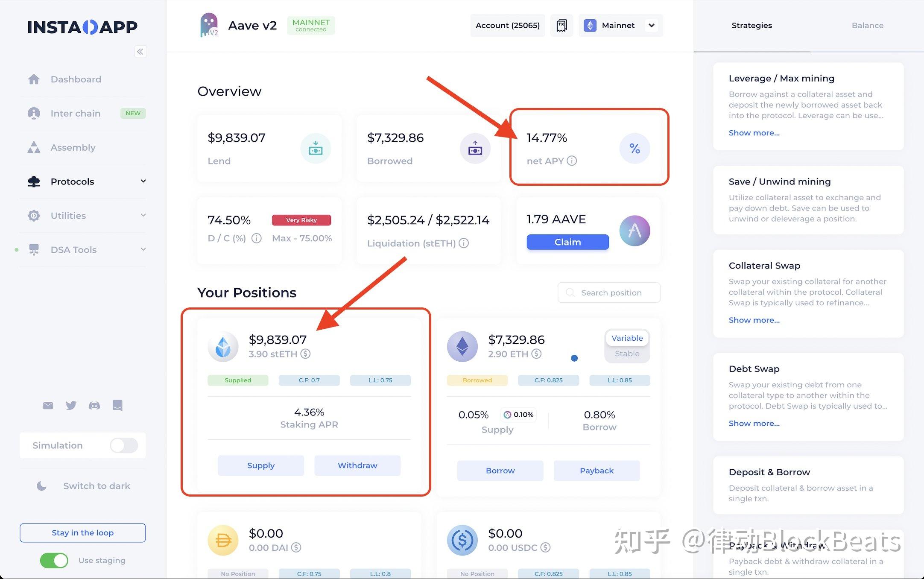Image resolution: width=924 pixels, height=579 pixels.
Task: Toggle dark mode Switch to dark
Action: tap(82, 485)
